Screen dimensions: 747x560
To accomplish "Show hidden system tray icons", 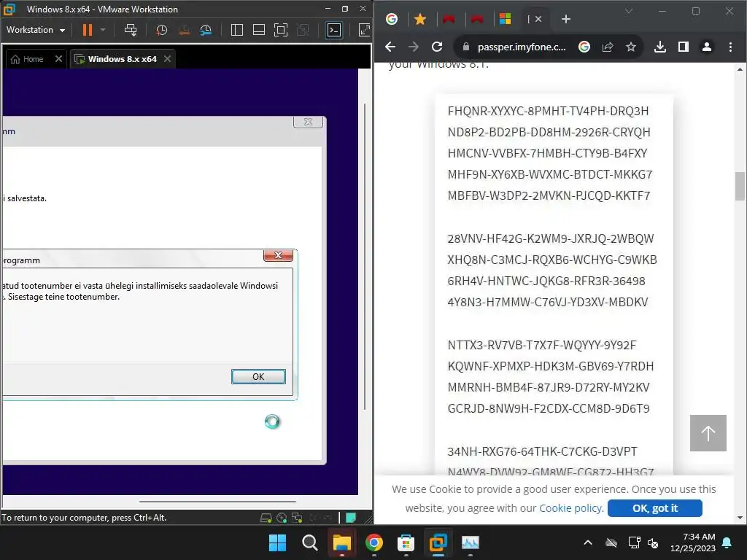I will click(588, 542).
